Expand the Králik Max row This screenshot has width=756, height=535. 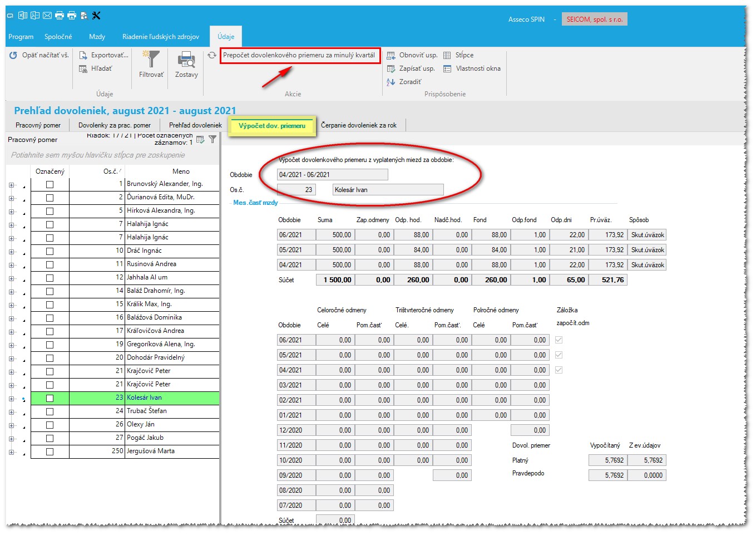click(x=12, y=305)
